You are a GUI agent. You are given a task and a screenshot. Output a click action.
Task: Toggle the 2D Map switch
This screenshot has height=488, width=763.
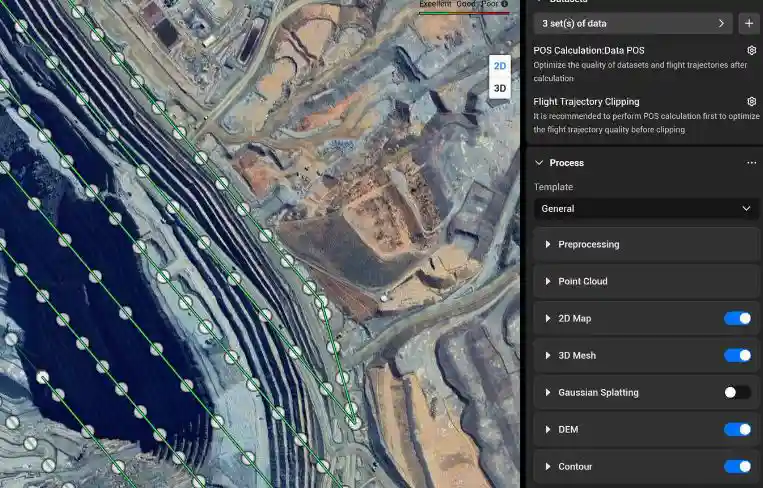pyautogui.click(x=737, y=318)
